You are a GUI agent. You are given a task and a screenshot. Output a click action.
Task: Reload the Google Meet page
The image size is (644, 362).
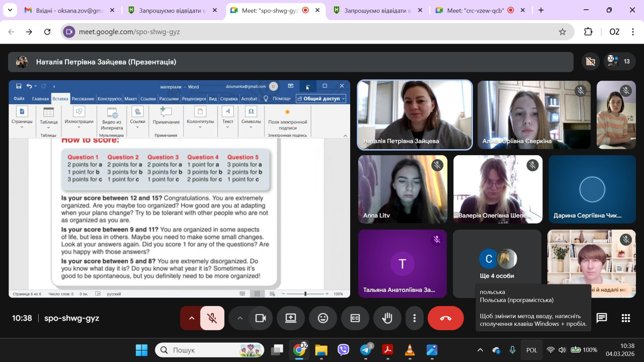[x=47, y=32]
